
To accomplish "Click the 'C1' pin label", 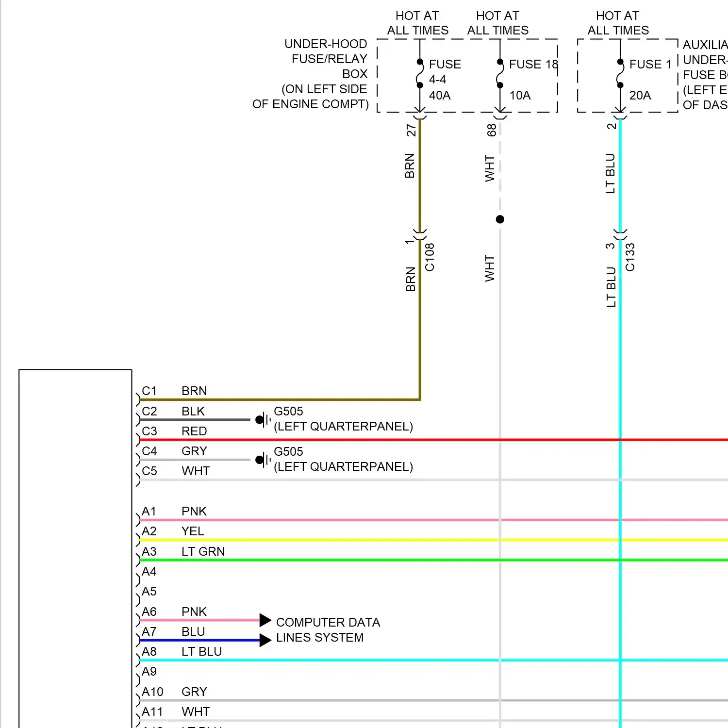I will [149, 391].
